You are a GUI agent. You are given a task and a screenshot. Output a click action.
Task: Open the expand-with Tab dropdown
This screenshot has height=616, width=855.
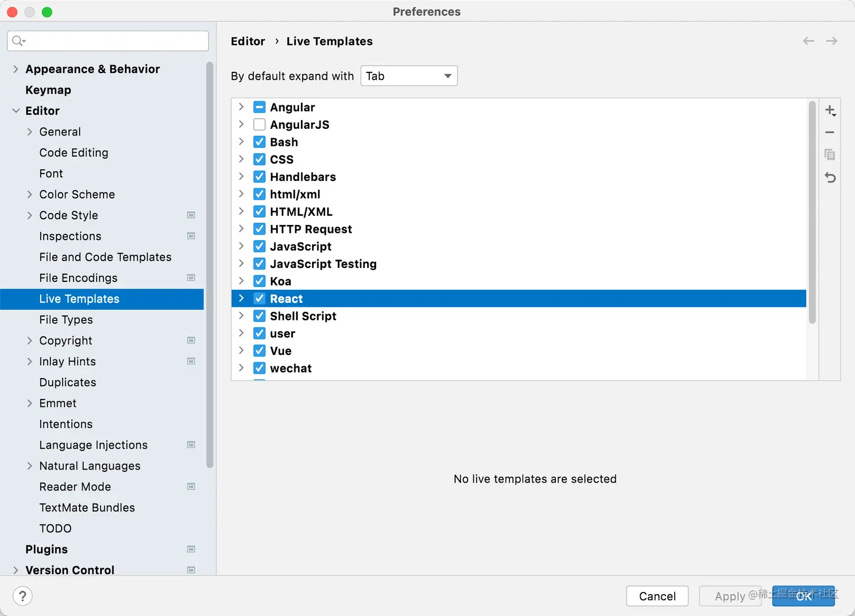click(x=409, y=76)
